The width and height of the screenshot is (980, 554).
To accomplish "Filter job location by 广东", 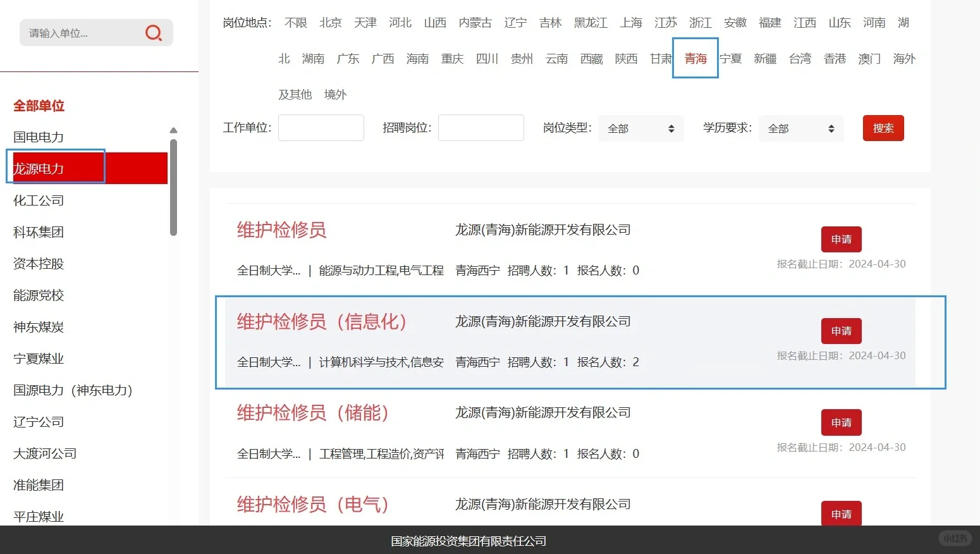I will pos(348,59).
